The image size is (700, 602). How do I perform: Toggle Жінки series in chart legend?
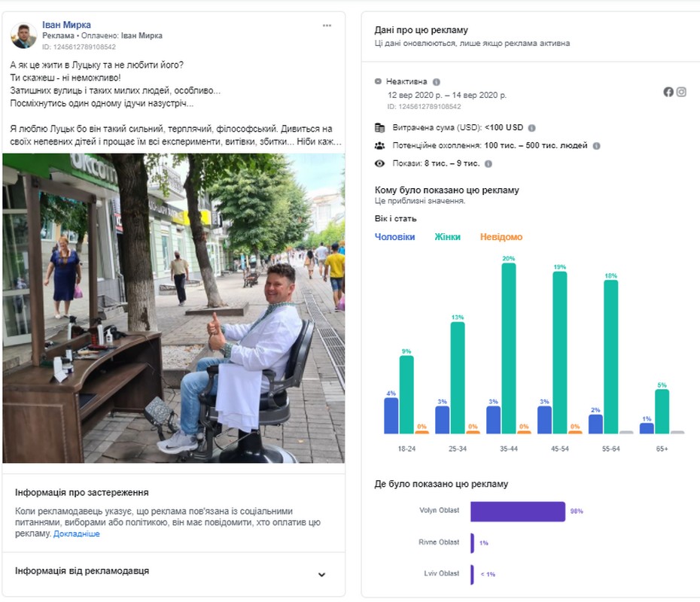tap(447, 237)
